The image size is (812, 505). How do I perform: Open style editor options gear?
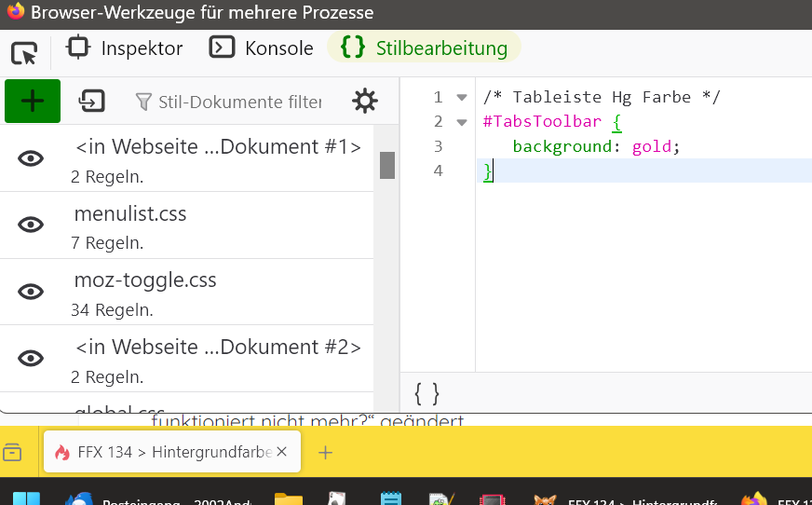coord(365,101)
